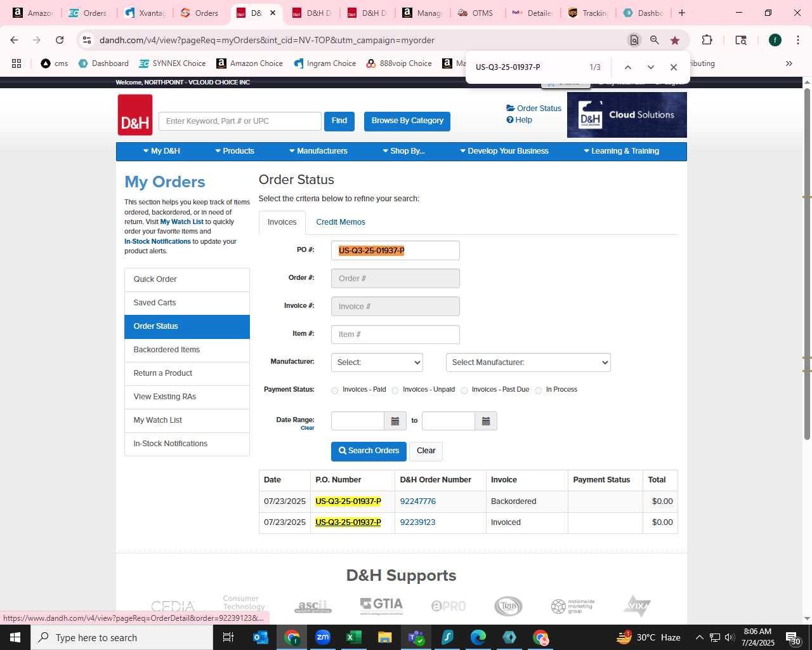
Task: Open notification center icon
Action: coord(793,637)
